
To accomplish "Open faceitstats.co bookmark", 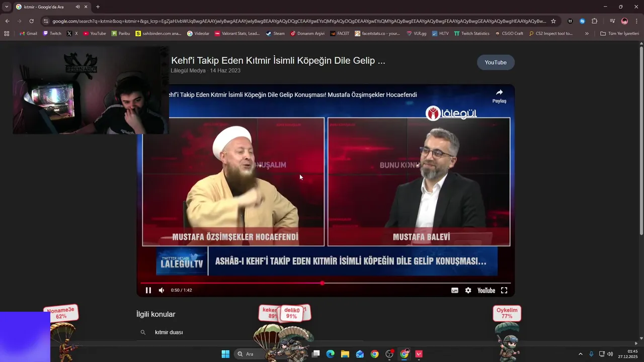I will click(377, 34).
